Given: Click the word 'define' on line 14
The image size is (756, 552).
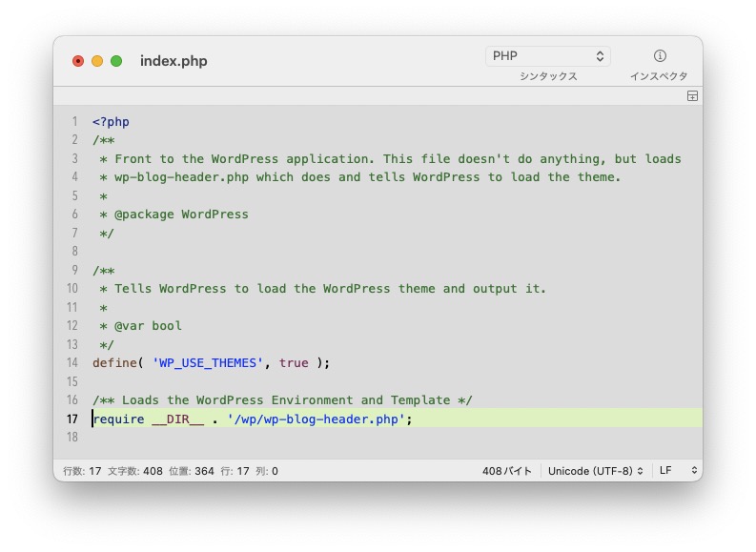Looking at the screenshot, I should tap(114, 362).
